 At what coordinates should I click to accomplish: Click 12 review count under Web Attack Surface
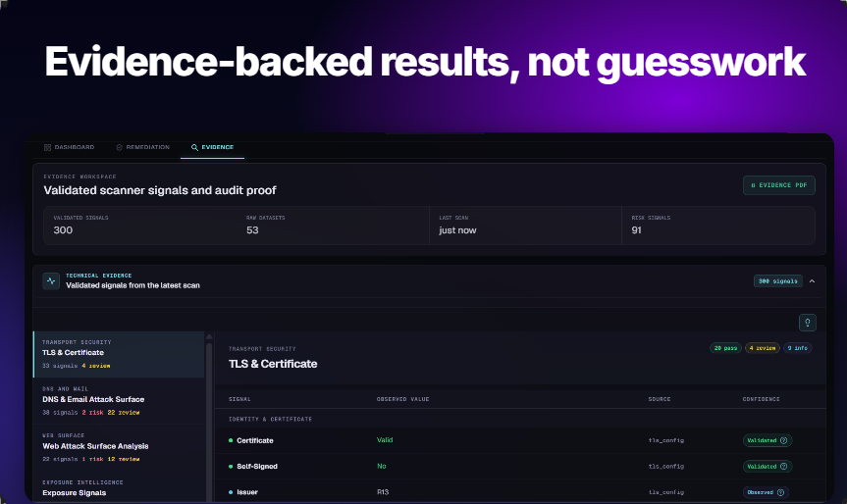pos(124,459)
